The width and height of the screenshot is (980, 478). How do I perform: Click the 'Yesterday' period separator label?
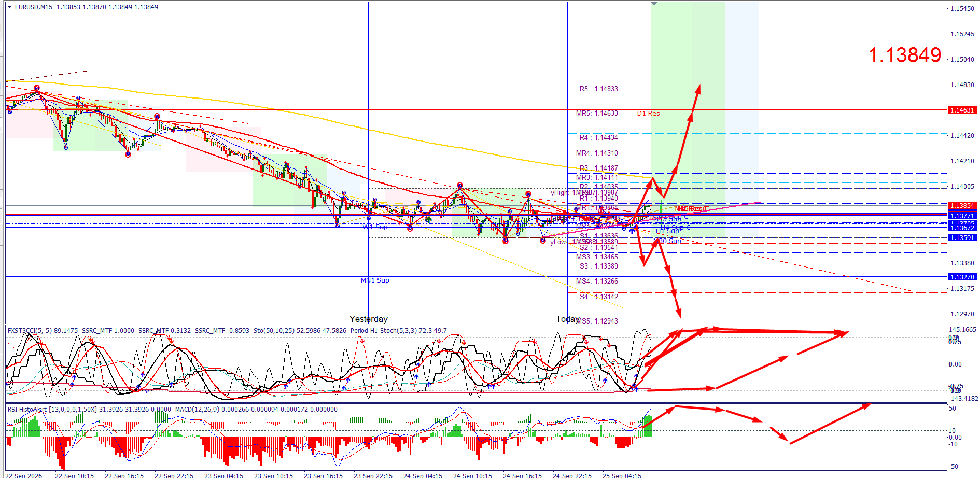368,319
